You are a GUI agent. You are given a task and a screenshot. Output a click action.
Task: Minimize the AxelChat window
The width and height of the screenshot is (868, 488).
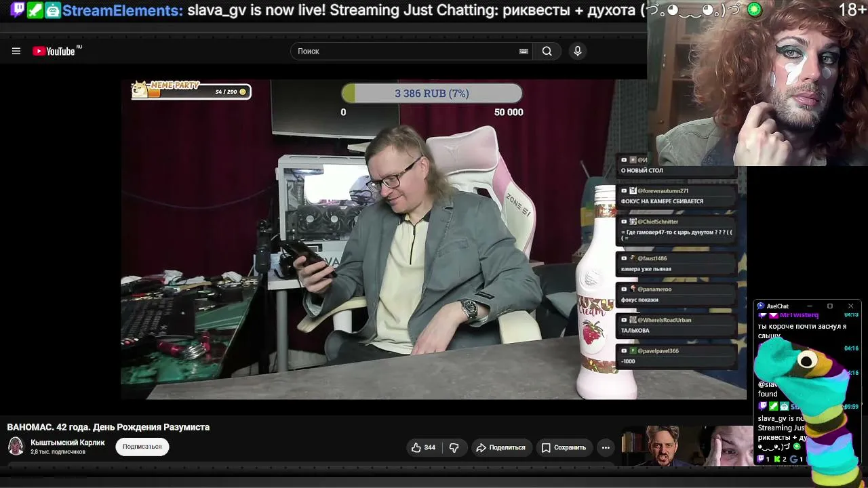coord(809,306)
